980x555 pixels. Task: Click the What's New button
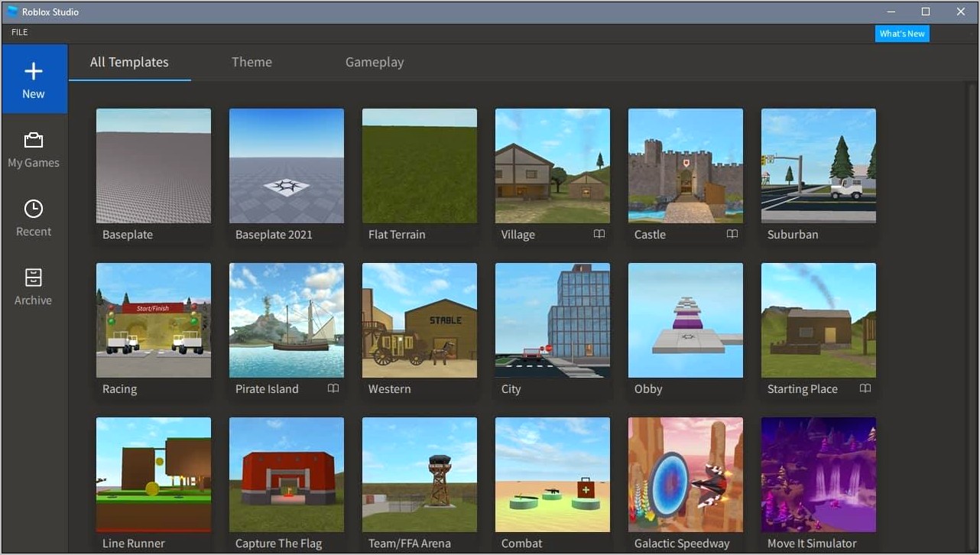[x=902, y=34]
